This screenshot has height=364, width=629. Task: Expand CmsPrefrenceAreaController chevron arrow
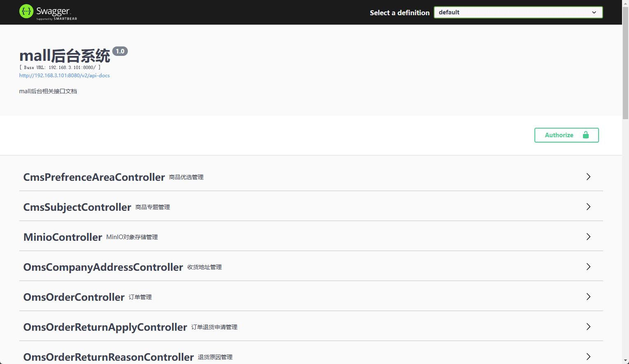point(588,177)
